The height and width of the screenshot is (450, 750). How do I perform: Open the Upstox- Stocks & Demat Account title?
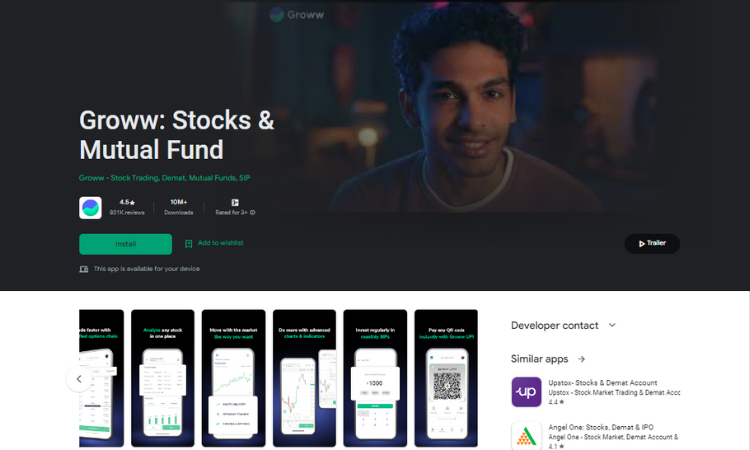[x=603, y=383]
